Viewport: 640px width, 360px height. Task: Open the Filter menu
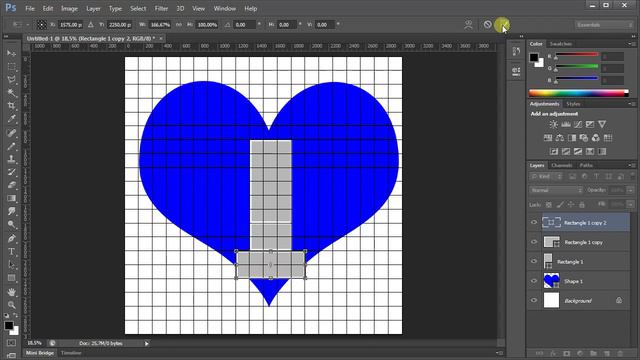click(x=161, y=8)
